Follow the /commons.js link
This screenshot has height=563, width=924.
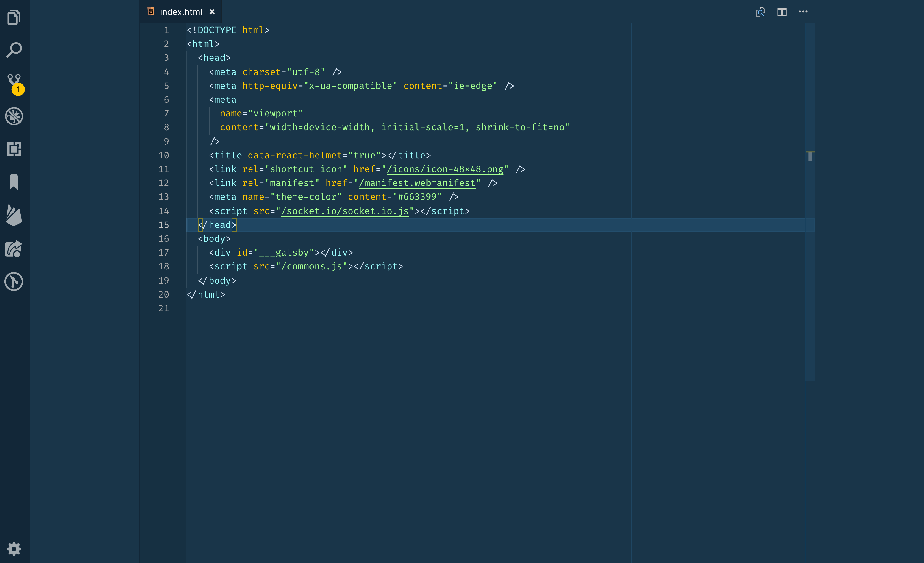(x=312, y=267)
